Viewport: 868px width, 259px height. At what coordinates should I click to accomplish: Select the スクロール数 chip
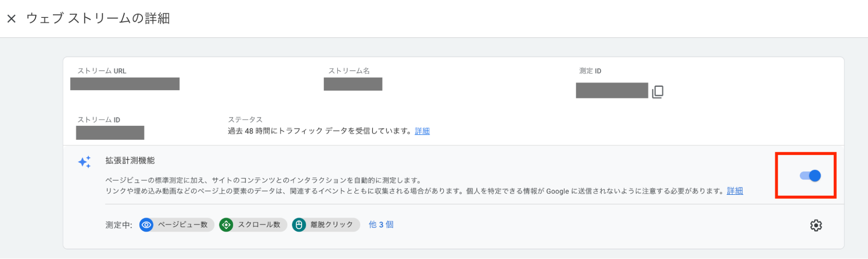(253, 225)
